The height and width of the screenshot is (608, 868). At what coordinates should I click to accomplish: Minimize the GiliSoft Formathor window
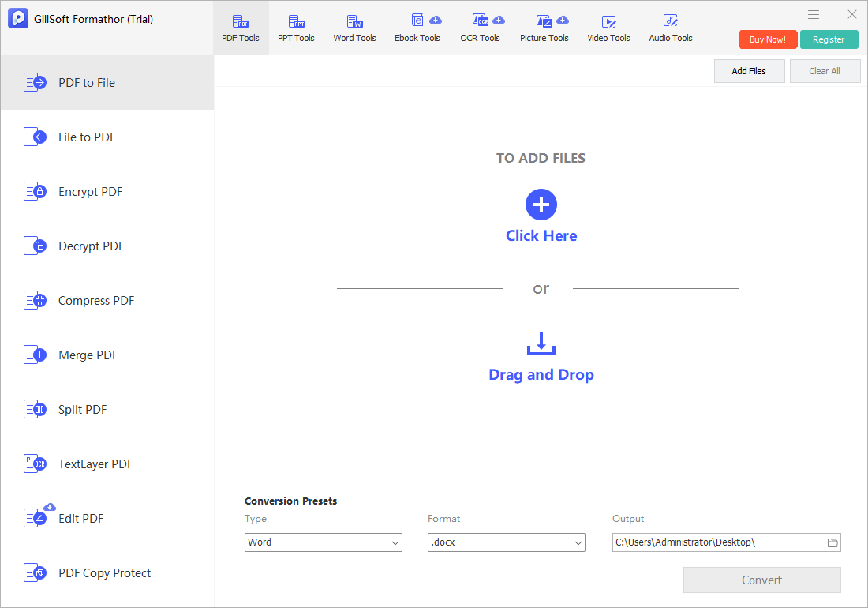(834, 15)
